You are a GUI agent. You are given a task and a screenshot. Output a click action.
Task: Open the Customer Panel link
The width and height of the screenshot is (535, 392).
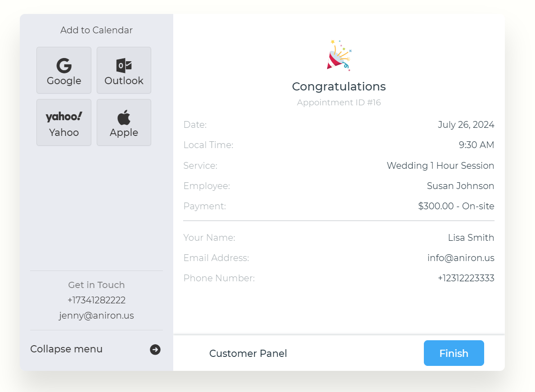(248, 353)
